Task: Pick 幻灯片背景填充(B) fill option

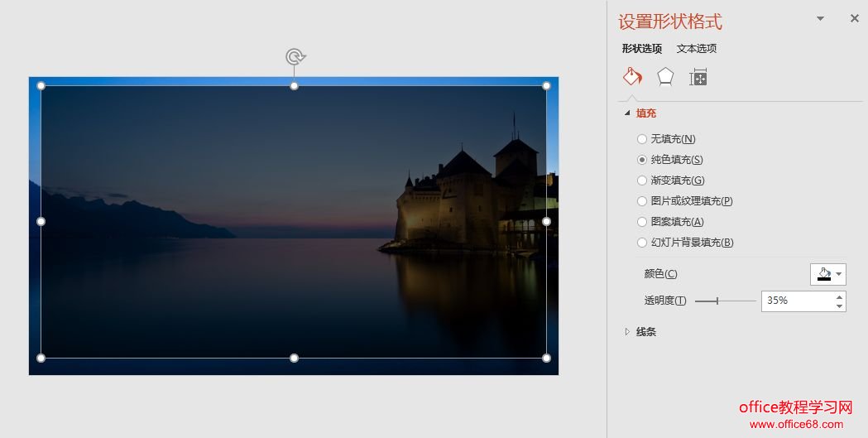Action: pos(642,243)
